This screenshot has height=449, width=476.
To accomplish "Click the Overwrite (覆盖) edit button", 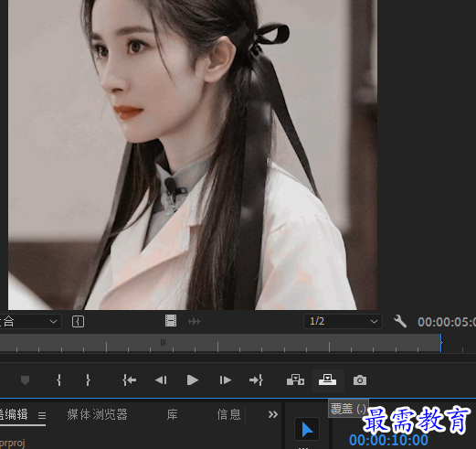I will pyautogui.click(x=327, y=380).
